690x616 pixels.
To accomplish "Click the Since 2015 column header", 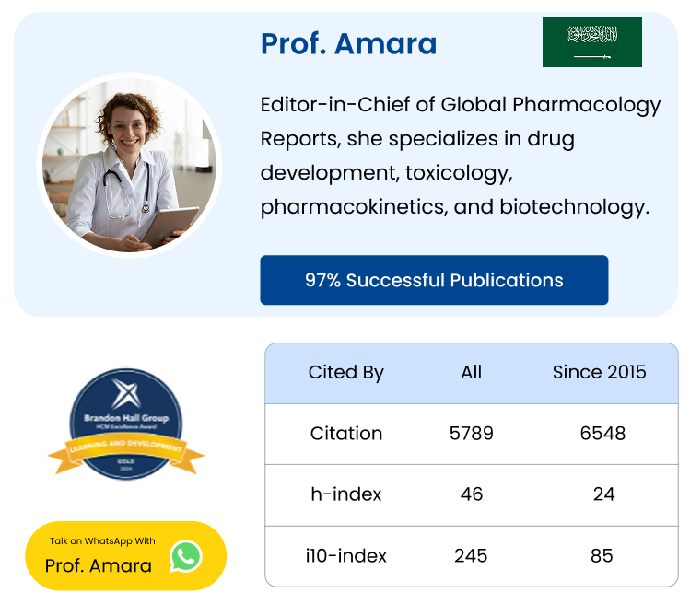I will (599, 372).
